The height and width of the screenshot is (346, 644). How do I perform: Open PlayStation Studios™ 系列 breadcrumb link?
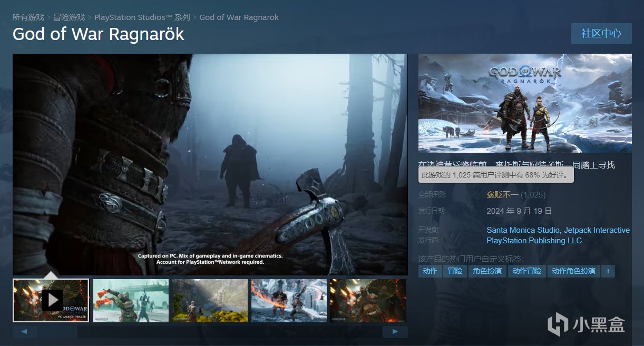(x=142, y=17)
